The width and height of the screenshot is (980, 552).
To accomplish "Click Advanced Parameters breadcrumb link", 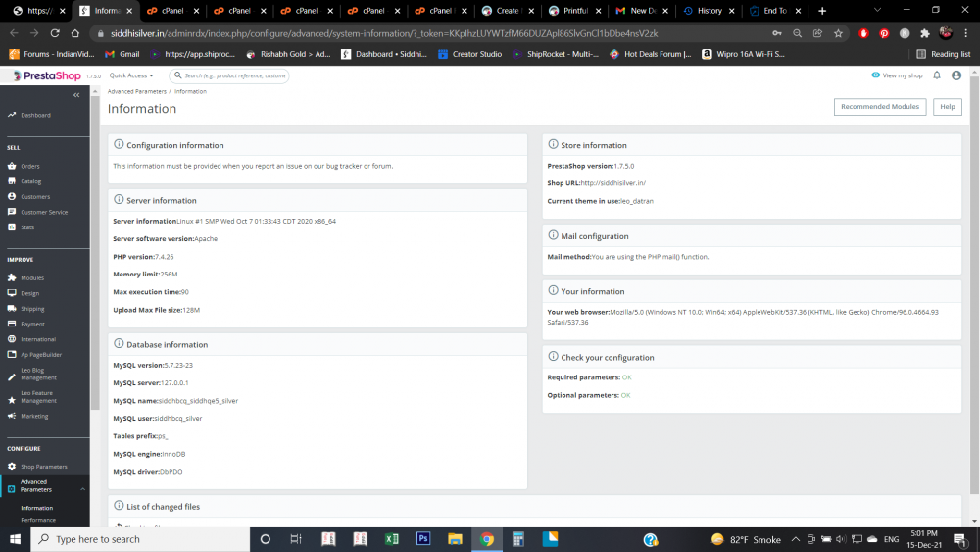I will (137, 91).
